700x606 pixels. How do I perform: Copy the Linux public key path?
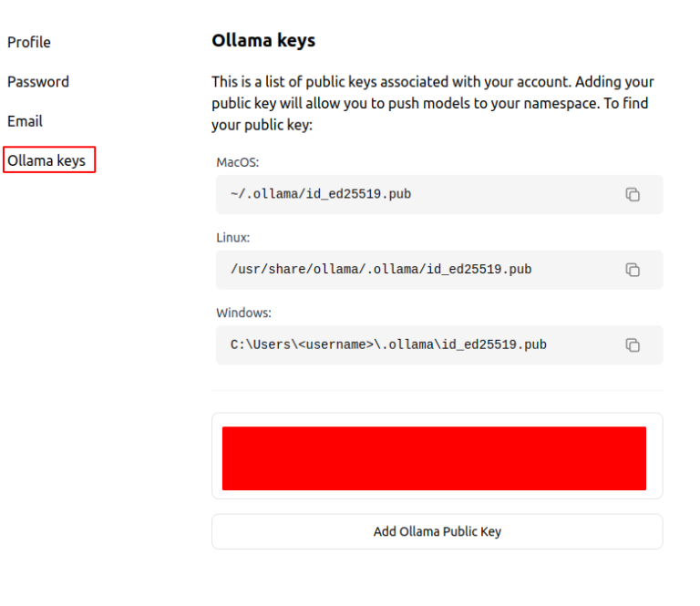pos(633,270)
